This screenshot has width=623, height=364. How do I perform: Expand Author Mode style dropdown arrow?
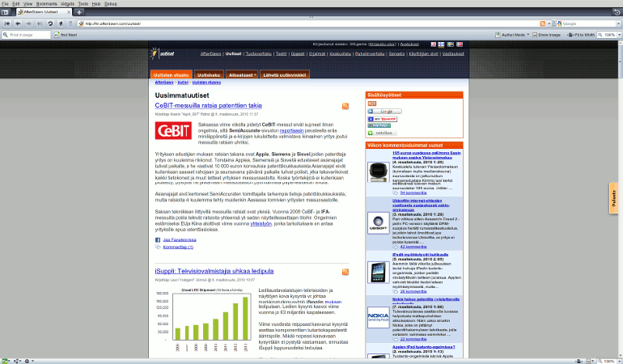(x=528, y=35)
